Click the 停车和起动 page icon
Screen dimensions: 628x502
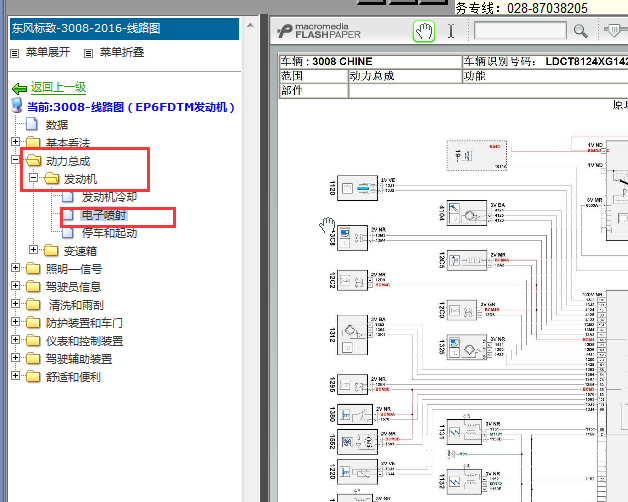coord(68,233)
